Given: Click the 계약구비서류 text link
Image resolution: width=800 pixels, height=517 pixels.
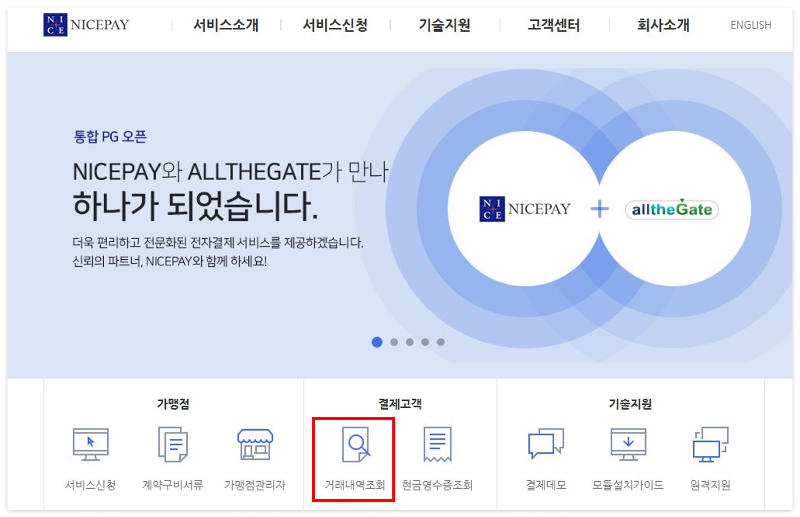Looking at the screenshot, I should click(x=172, y=485).
